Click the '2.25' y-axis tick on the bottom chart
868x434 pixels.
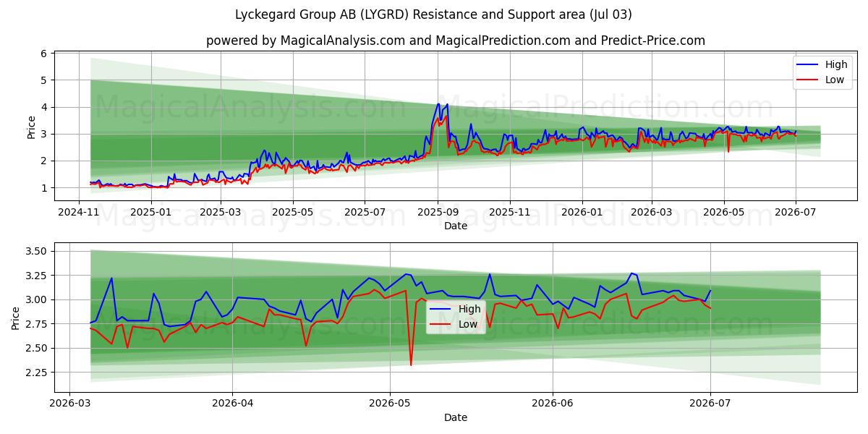coord(36,373)
